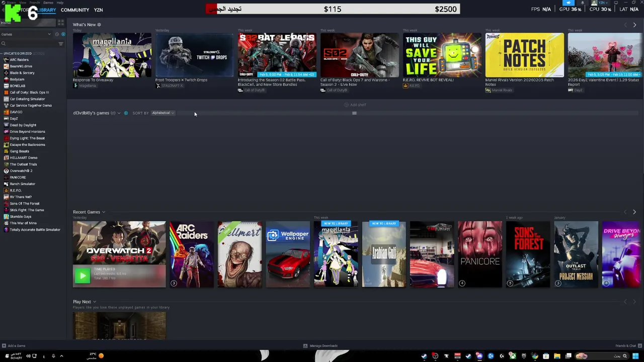644x362 pixels.
Task: Click taskbar microphone icon
Action: 53,356
